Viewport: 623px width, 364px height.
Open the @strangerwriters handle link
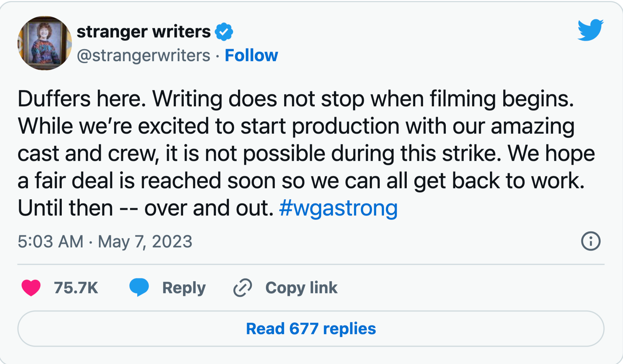click(x=143, y=56)
